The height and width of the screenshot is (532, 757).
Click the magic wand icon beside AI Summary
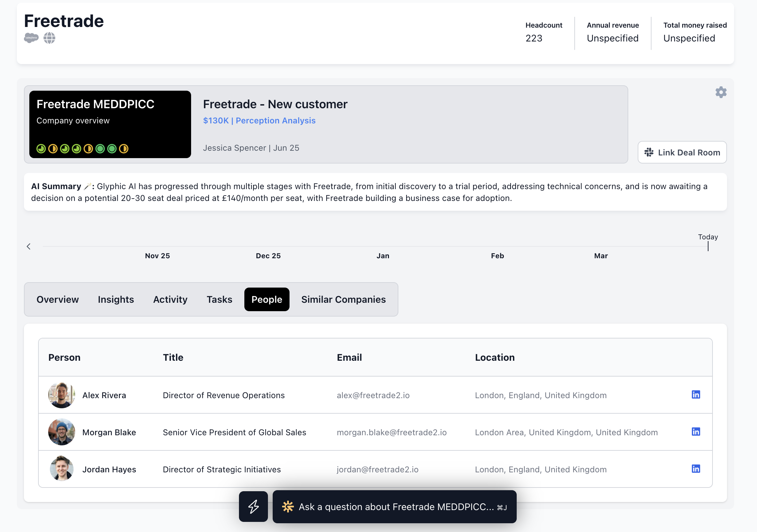point(88,186)
